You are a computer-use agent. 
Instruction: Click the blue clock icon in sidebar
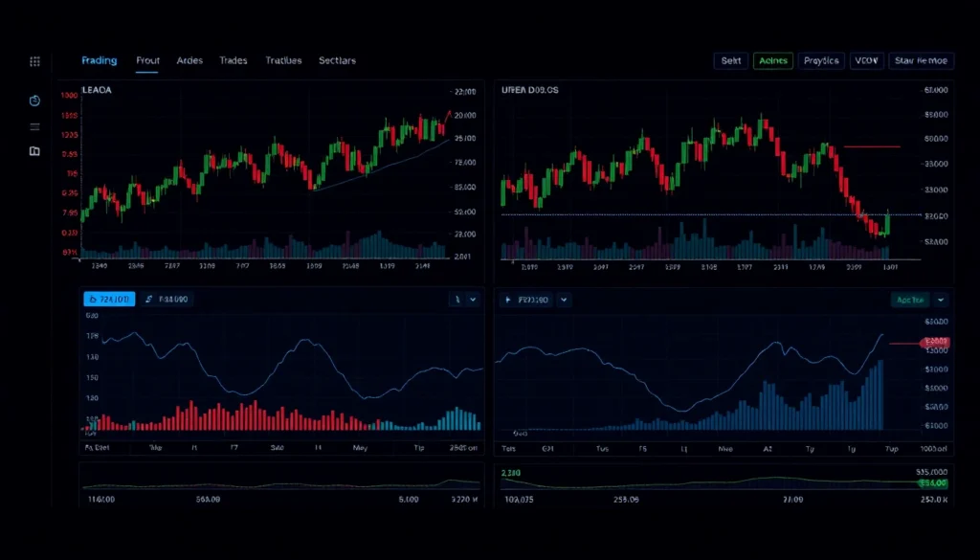coord(35,101)
